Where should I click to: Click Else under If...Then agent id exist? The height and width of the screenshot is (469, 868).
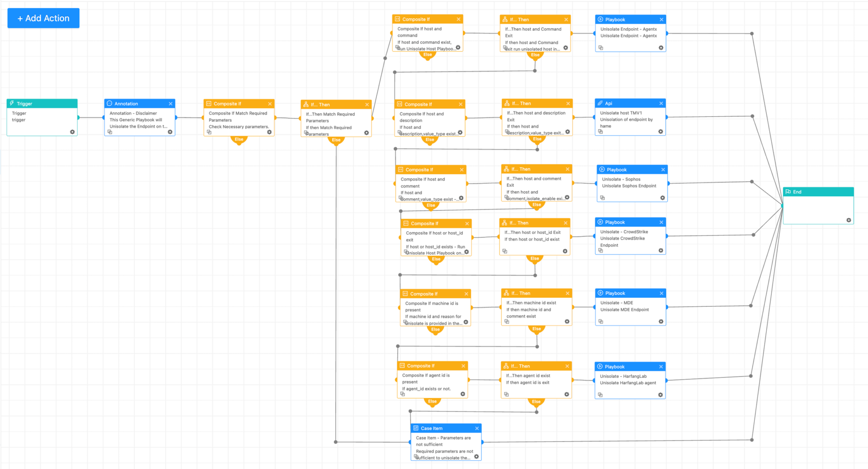(536, 402)
